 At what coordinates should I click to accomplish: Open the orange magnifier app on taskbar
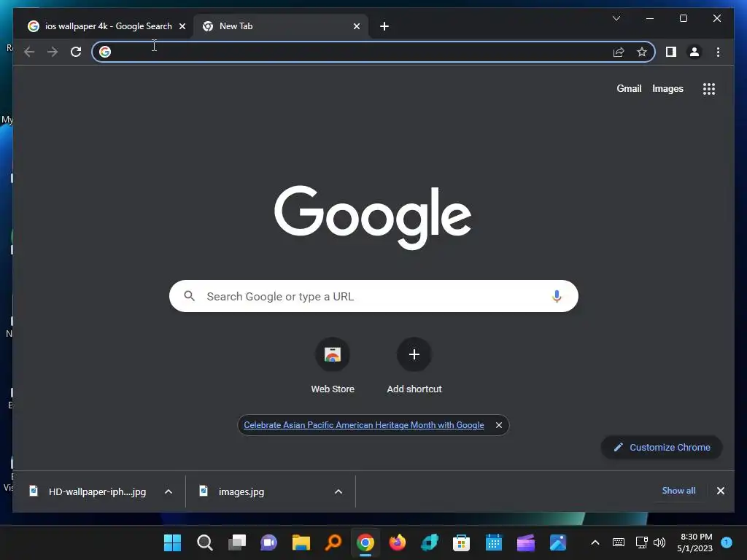(x=333, y=542)
